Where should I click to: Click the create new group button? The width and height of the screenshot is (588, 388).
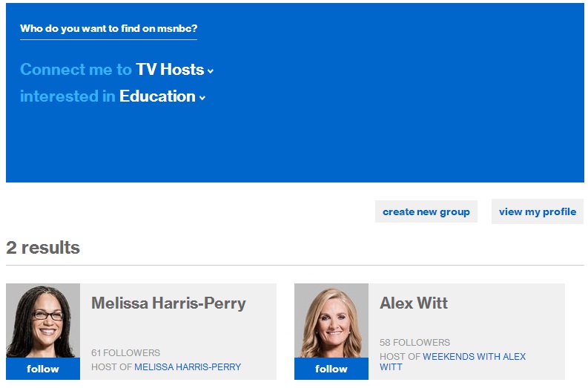tap(426, 211)
